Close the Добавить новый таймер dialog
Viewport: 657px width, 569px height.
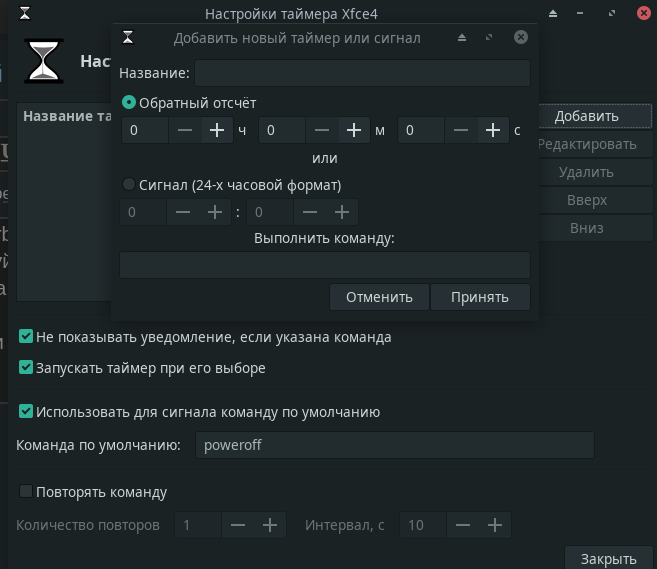[x=521, y=37]
